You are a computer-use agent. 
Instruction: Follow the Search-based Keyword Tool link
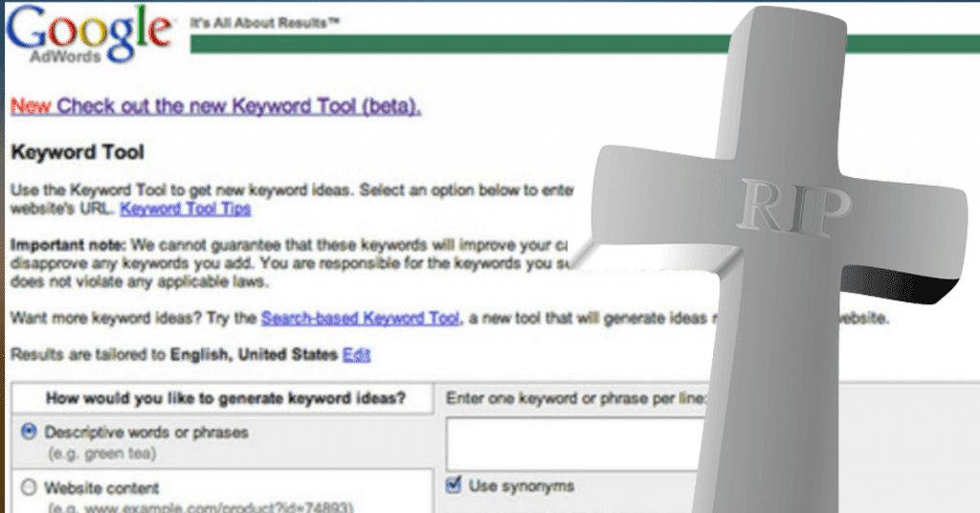click(360, 318)
